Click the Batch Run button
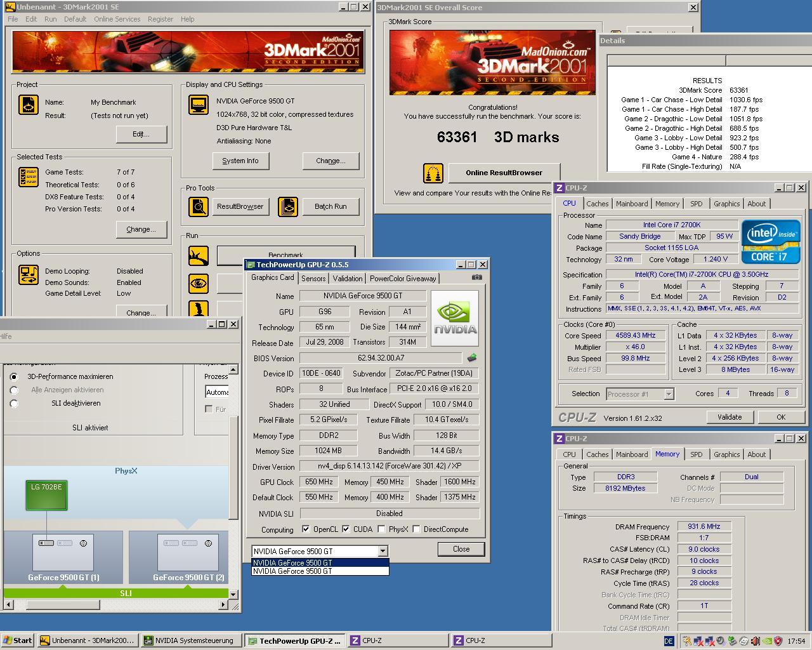The width and height of the screenshot is (812, 650). coord(331,206)
